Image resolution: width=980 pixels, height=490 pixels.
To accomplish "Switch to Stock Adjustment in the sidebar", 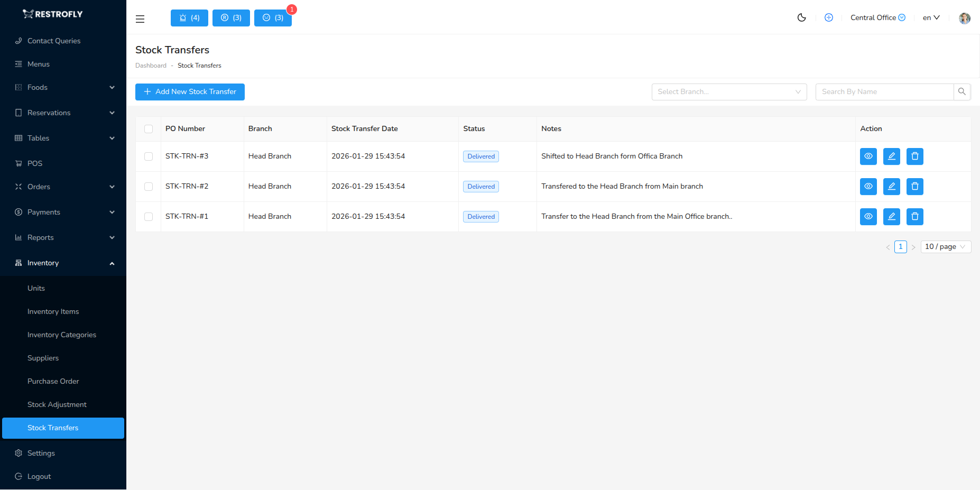I will point(57,404).
